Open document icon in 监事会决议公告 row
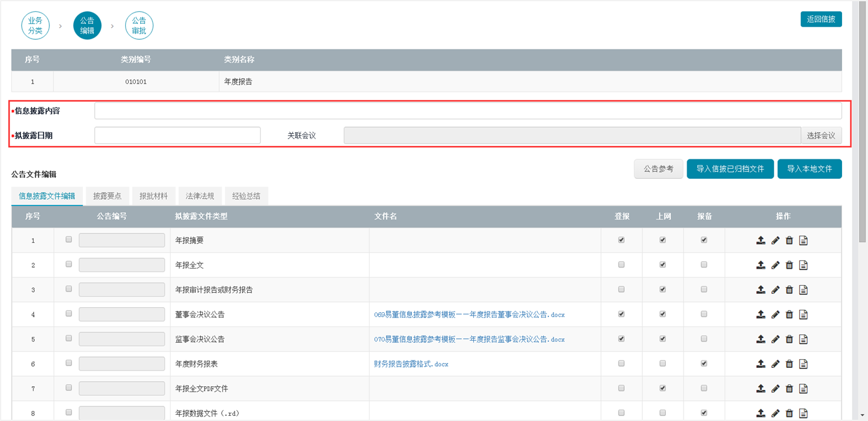868x421 pixels. point(804,339)
